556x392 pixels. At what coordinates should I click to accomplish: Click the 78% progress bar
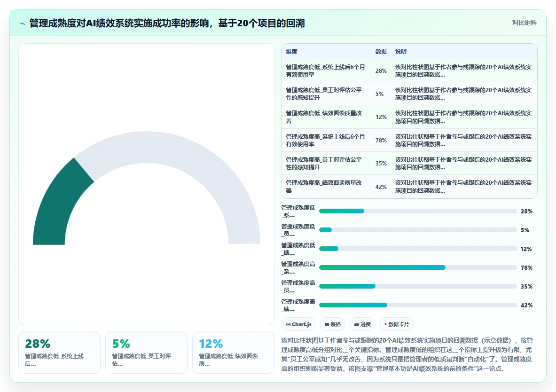click(x=418, y=267)
